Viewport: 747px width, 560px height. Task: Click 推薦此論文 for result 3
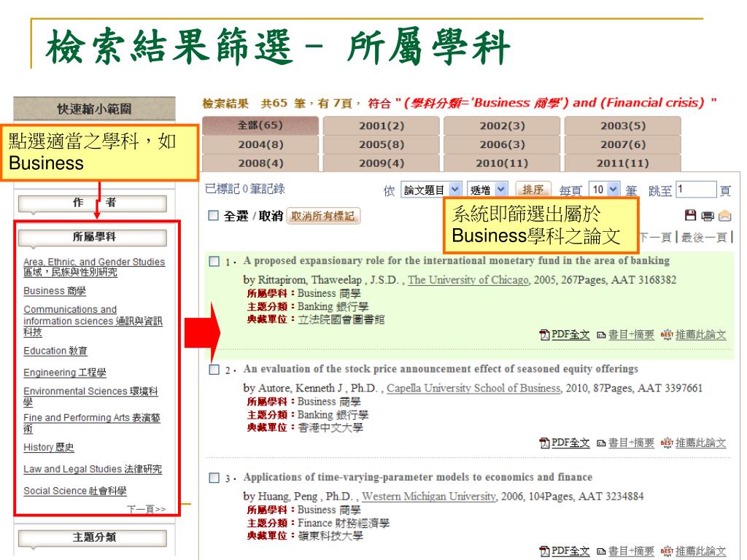tap(694, 551)
